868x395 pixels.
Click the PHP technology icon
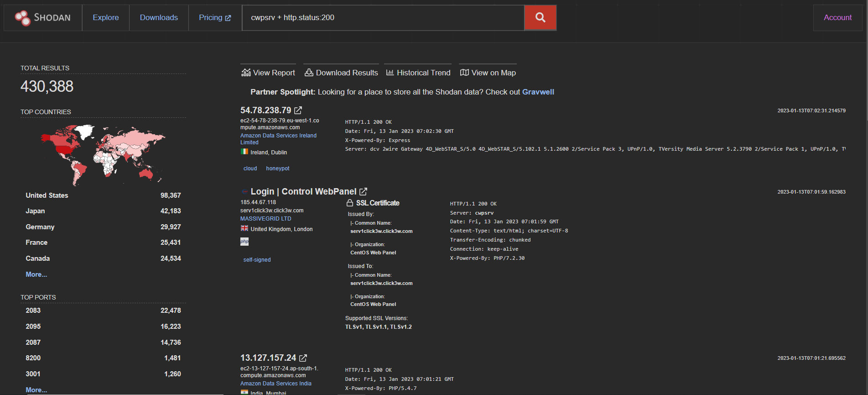(244, 242)
